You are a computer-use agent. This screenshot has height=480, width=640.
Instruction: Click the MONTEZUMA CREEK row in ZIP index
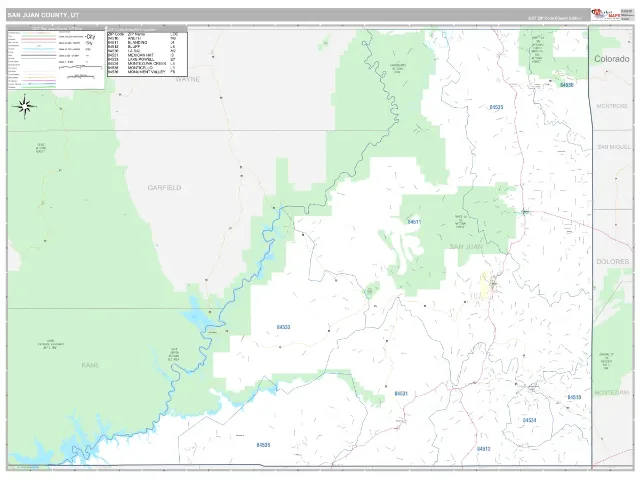(x=142, y=63)
